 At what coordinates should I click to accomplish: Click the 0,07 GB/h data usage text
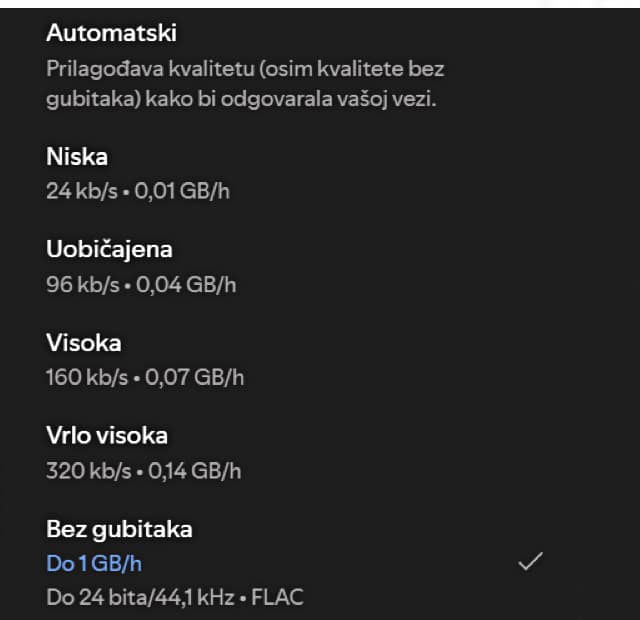coord(195,377)
